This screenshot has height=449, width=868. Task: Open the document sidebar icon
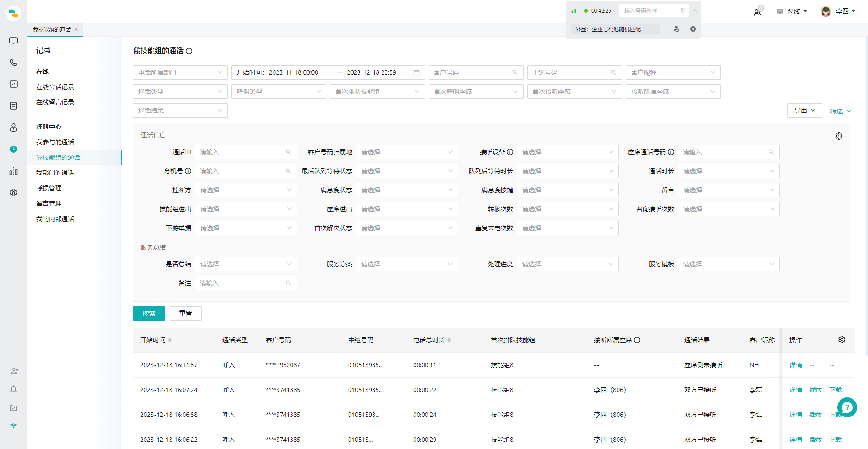tap(14, 106)
